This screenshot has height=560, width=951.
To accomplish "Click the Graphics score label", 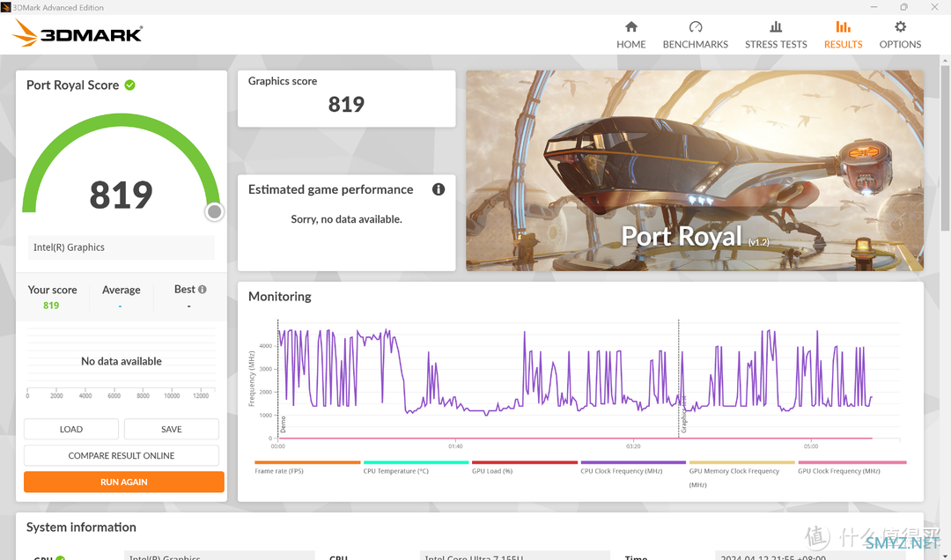I will (x=283, y=81).
